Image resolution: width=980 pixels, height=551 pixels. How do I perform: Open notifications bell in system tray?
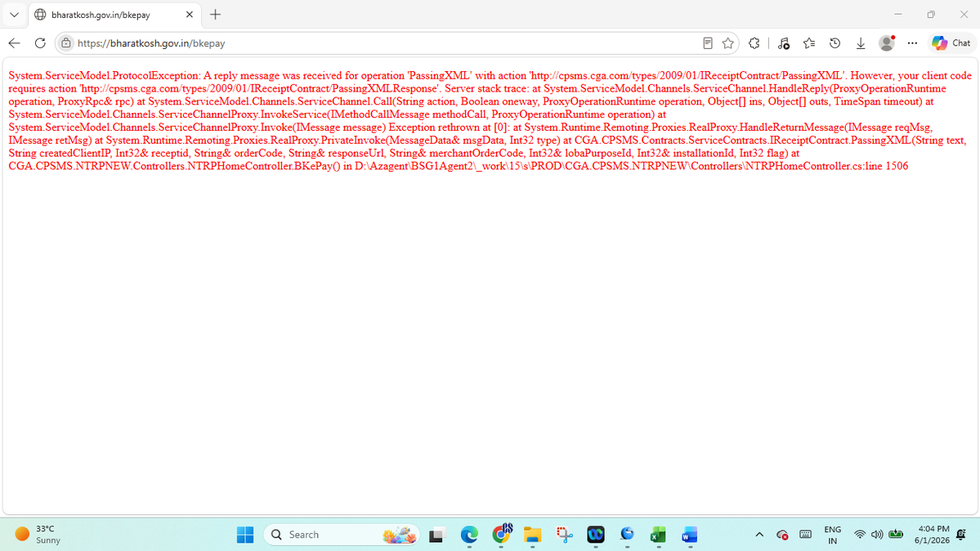click(961, 535)
